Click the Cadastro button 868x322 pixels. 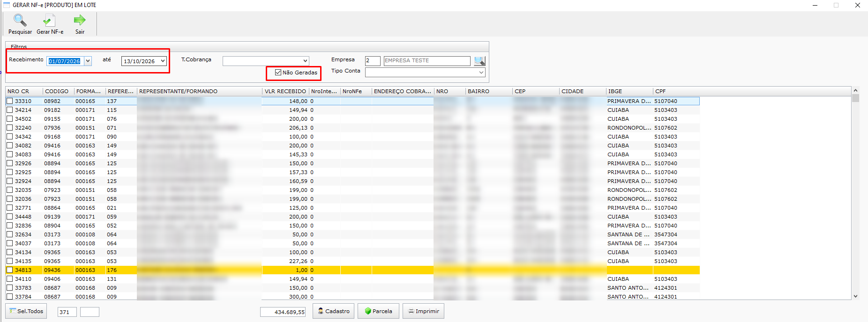pyautogui.click(x=333, y=311)
